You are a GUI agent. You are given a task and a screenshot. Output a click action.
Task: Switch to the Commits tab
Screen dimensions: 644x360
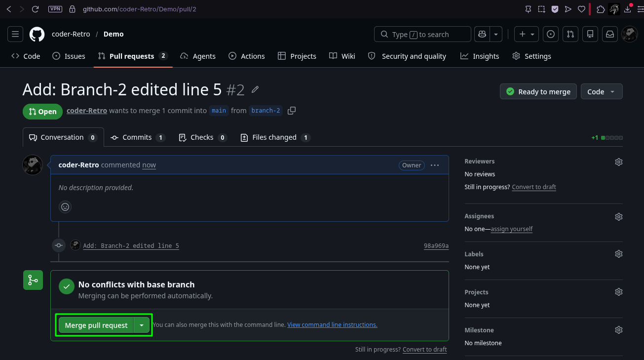click(x=138, y=137)
